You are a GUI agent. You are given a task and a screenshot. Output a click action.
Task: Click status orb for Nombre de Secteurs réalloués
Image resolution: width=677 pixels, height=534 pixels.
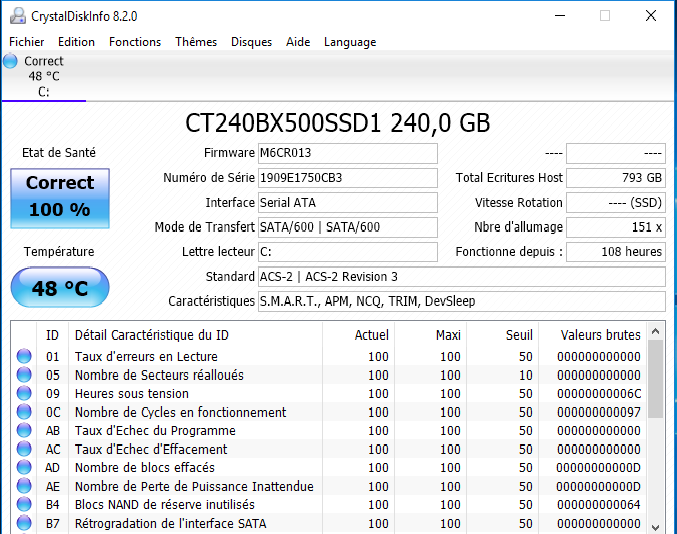[24, 375]
